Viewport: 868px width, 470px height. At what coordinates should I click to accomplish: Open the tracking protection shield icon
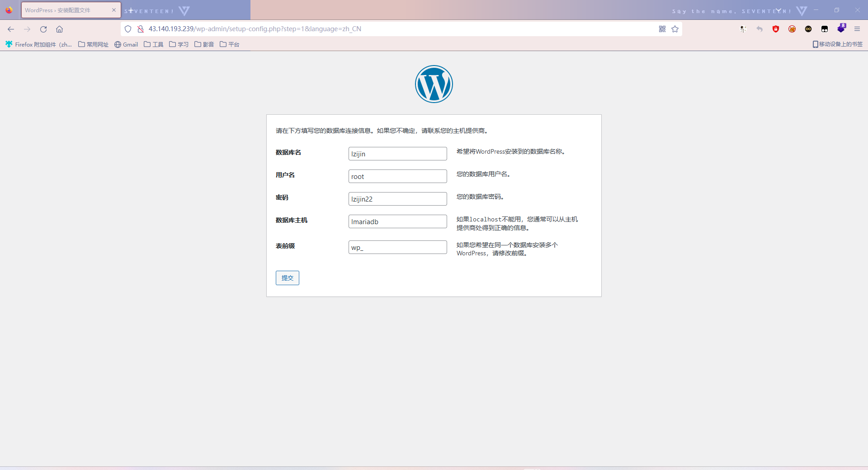tap(128, 29)
